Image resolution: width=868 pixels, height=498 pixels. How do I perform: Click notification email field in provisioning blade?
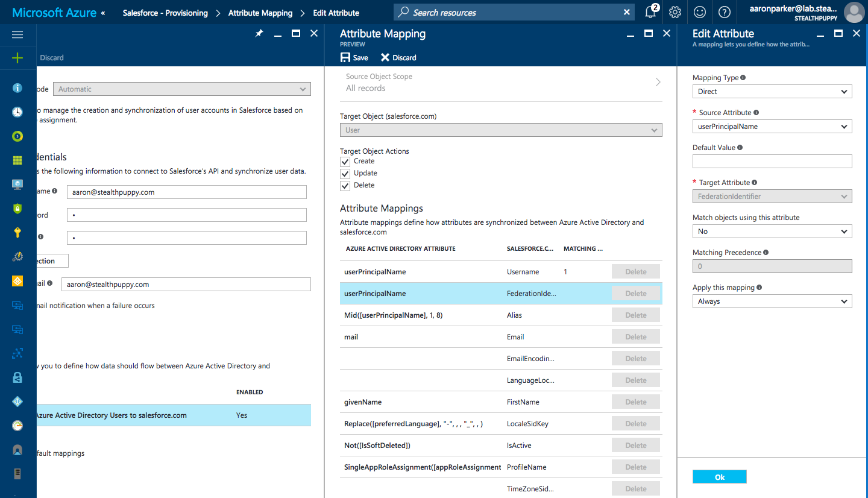tap(186, 285)
